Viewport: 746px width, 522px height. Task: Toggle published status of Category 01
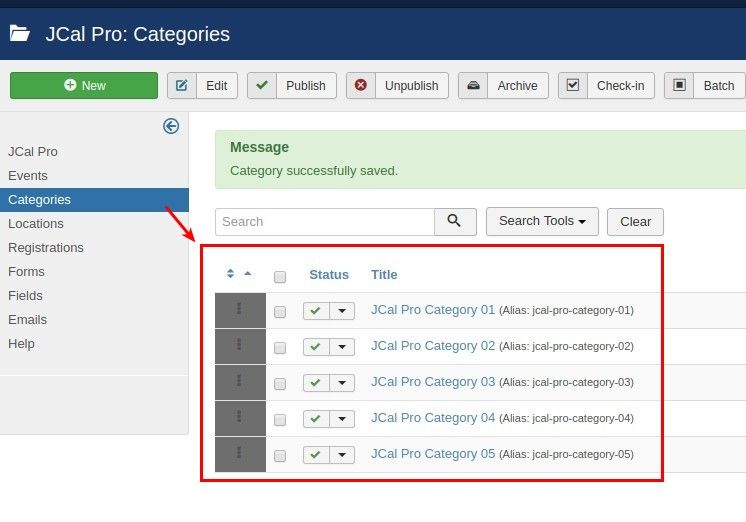pos(316,311)
